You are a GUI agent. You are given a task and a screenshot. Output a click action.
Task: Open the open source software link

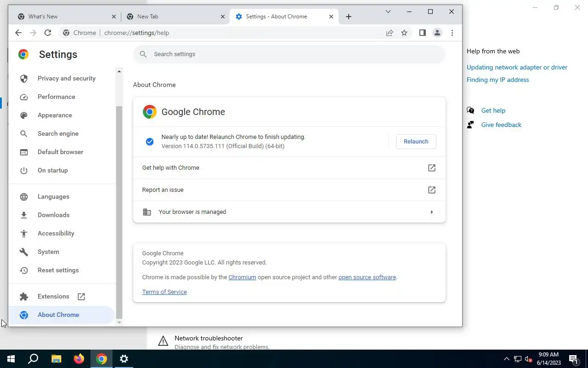(x=367, y=277)
